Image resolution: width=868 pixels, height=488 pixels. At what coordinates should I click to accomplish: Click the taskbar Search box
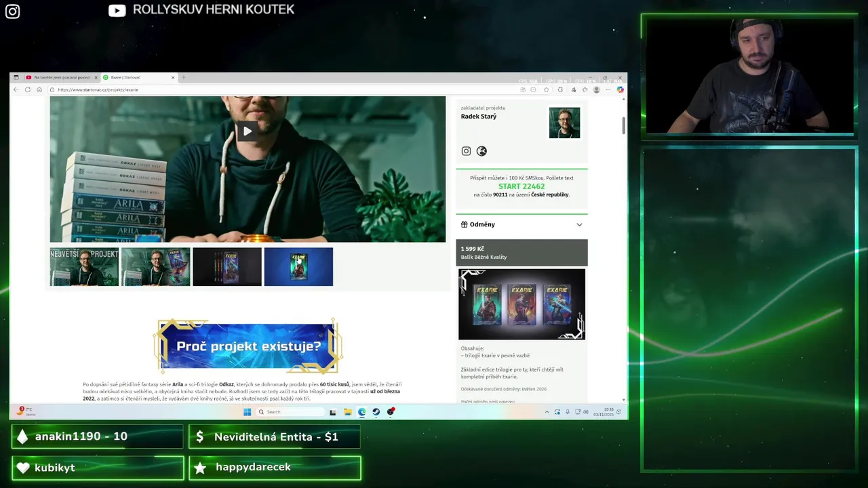click(290, 411)
